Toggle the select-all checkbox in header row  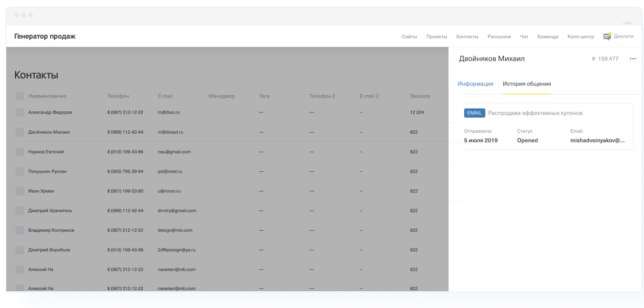(x=19, y=96)
